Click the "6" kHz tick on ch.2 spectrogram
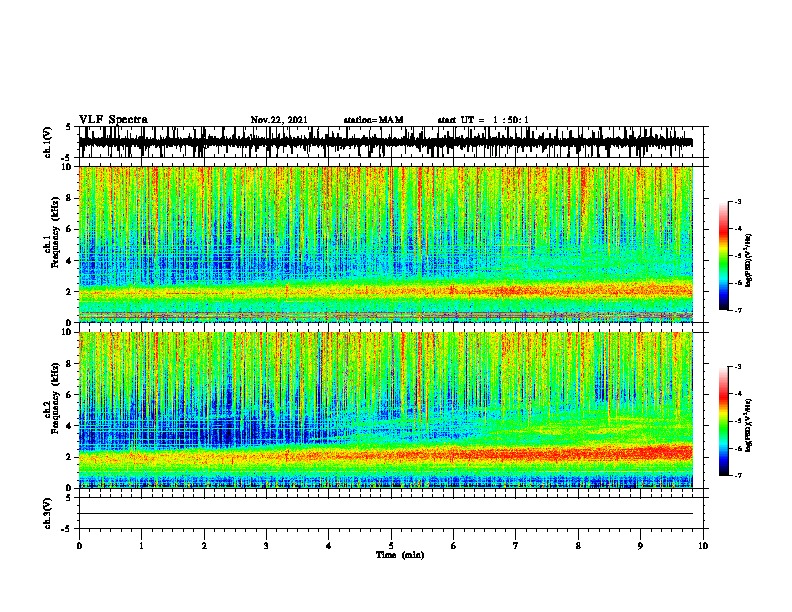Screen dimensions: 792x612 70,395
